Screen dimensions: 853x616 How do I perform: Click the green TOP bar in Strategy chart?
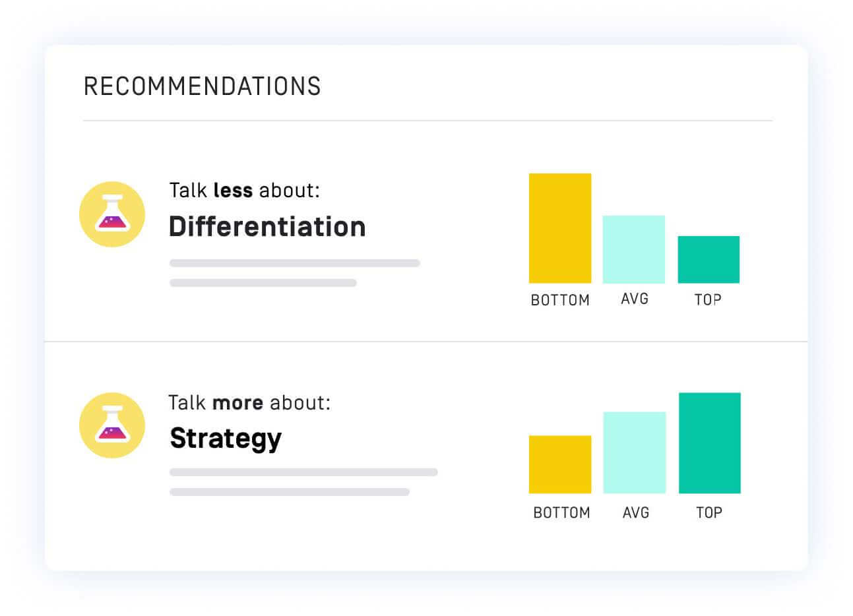[x=710, y=443]
